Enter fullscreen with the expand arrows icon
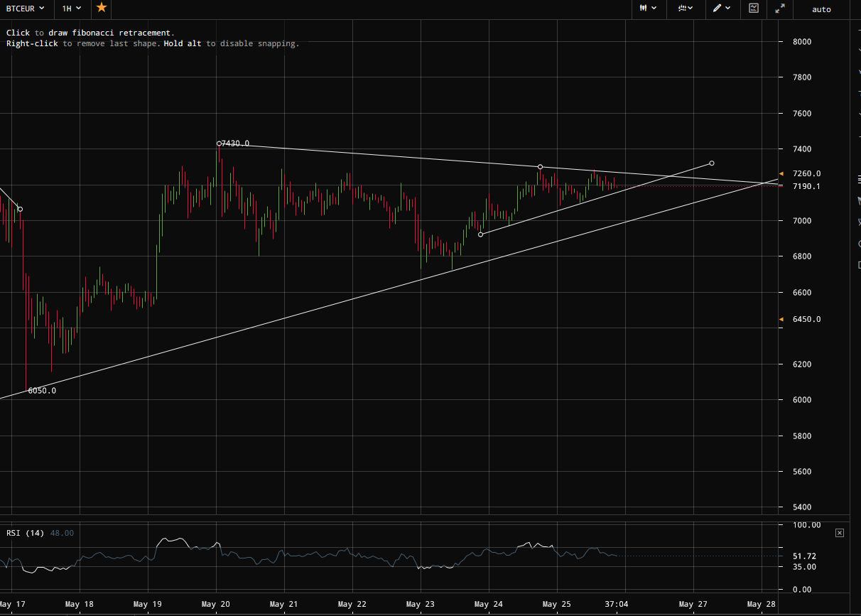Screen dimensions: 861x616 780,9
